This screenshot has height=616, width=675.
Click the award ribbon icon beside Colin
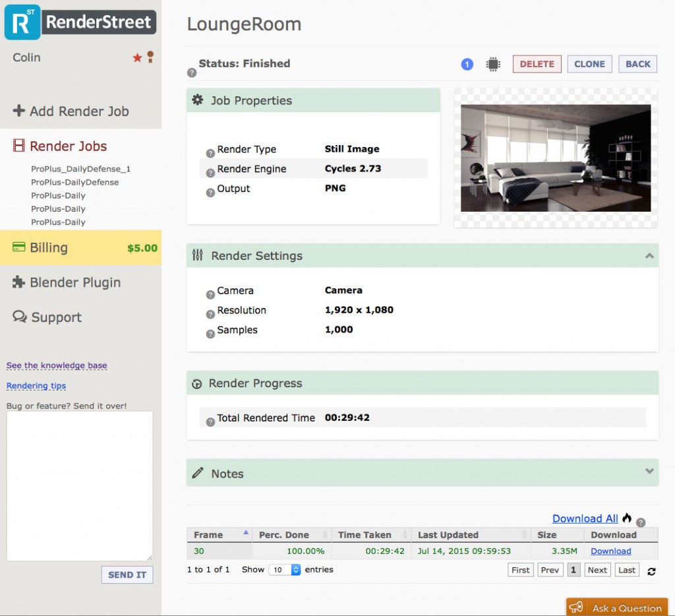[x=150, y=57]
